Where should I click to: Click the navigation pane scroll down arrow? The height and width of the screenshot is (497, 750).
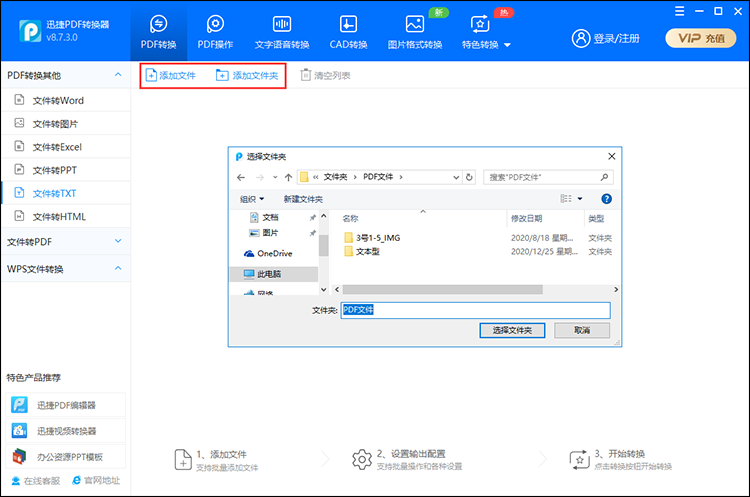pos(323,289)
